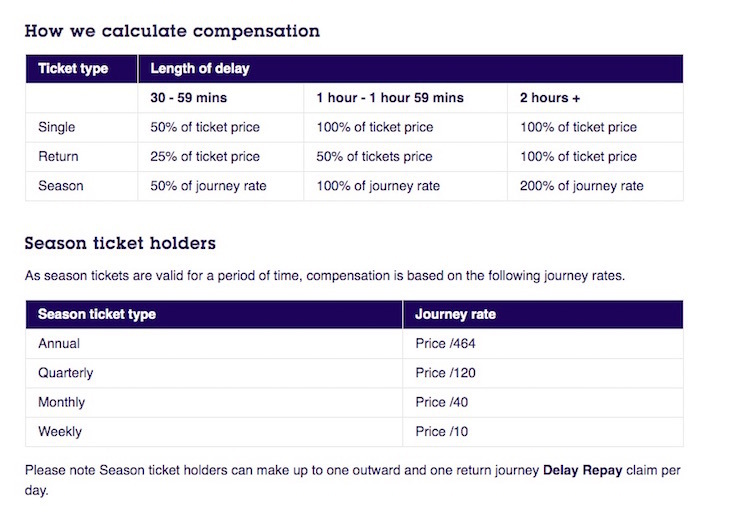Select the '50% of tickets price' cell
The width and height of the screenshot is (730, 515).
pos(374,156)
